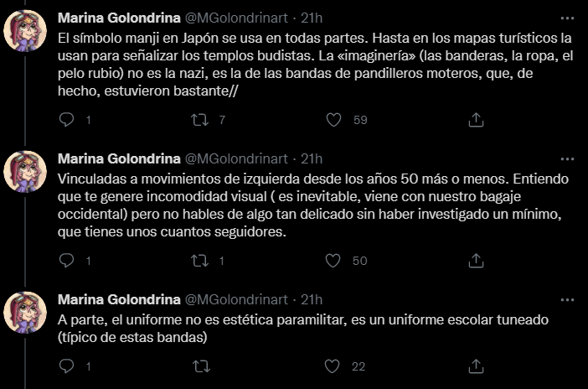Retweet the first tweet with 7 retweets
Viewport: 588px width, 389px height.
201,120
